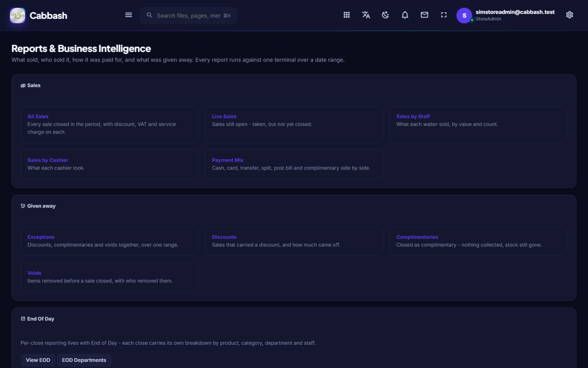This screenshot has width=588, height=368.
Task: Click the Cabbash logo icon
Action: [18, 16]
